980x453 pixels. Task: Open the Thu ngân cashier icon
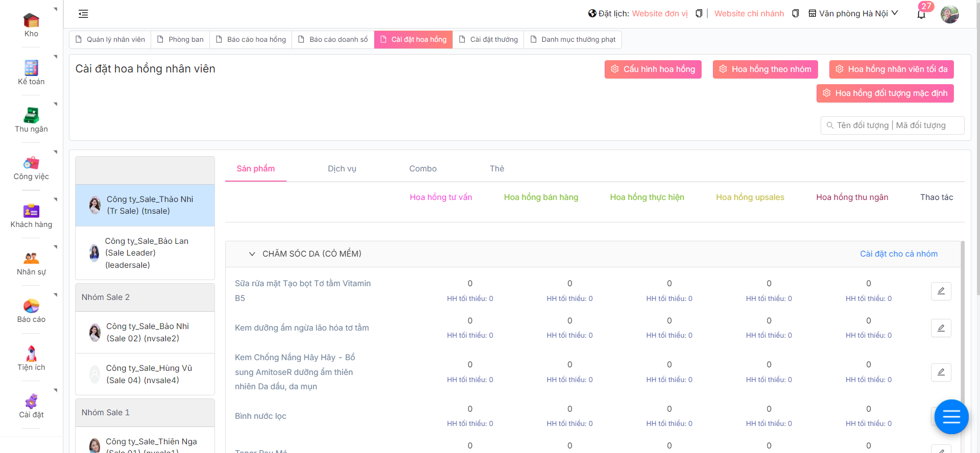[x=31, y=116]
